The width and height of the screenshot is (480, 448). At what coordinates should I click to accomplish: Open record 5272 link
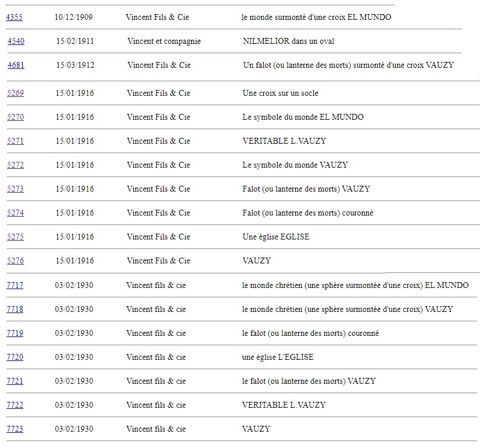tap(15, 165)
